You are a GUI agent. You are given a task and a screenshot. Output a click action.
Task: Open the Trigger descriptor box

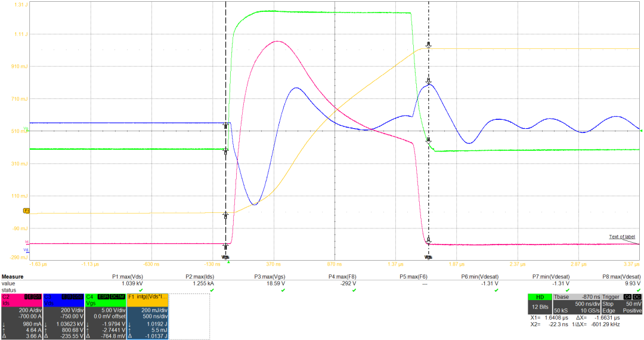(621, 304)
